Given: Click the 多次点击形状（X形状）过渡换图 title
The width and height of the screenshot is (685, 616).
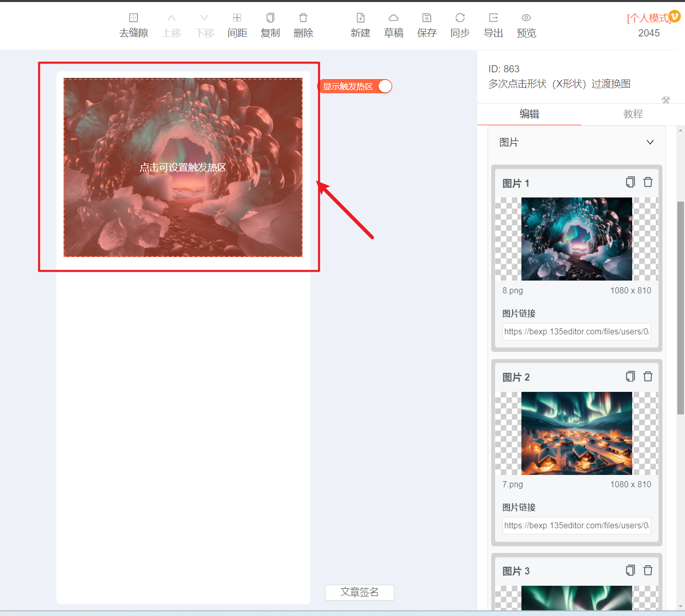Looking at the screenshot, I should [559, 84].
